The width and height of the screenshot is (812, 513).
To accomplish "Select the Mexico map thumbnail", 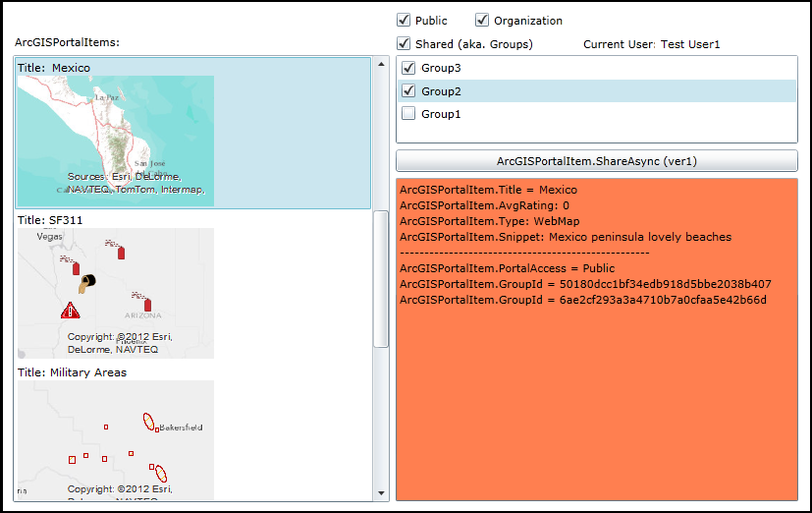I will click(x=116, y=141).
